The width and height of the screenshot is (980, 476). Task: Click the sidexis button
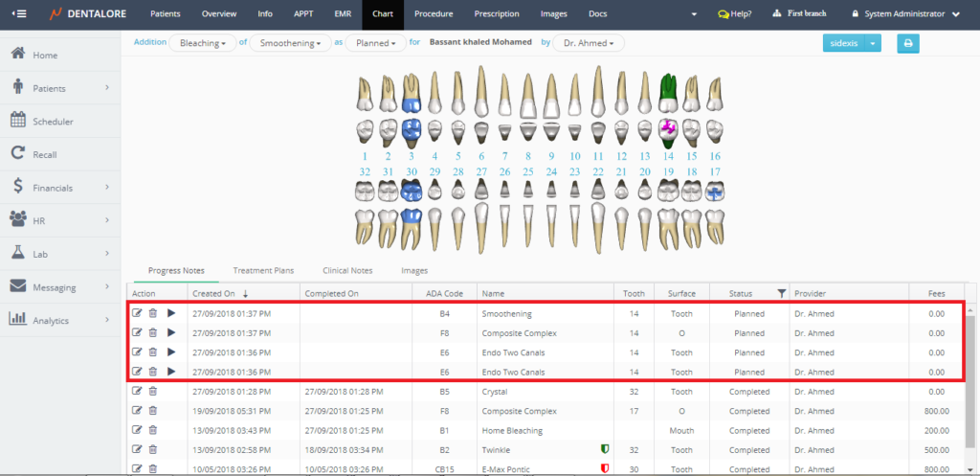(x=843, y=43)
